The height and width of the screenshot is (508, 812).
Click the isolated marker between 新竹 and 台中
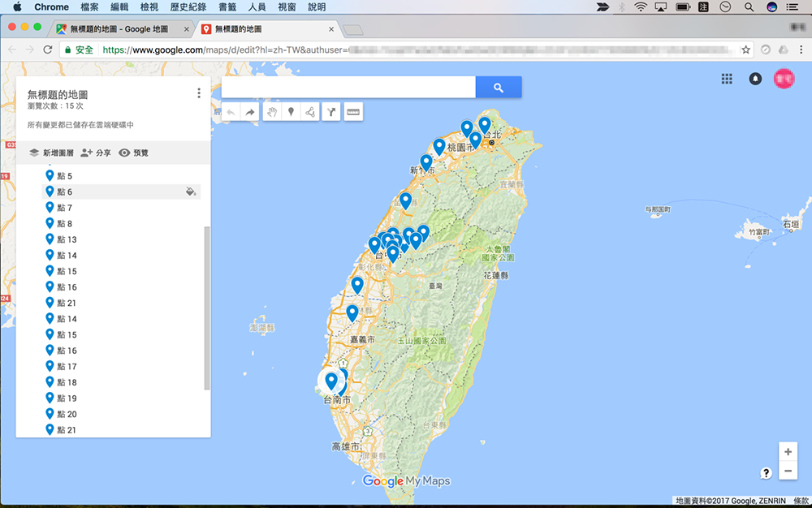(x=405, y=200)
